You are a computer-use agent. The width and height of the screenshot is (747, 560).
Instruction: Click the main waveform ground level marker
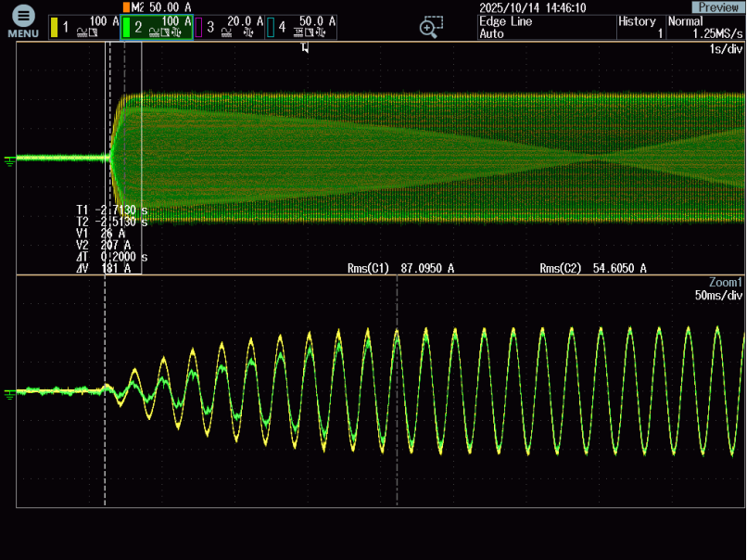[10, 159]
